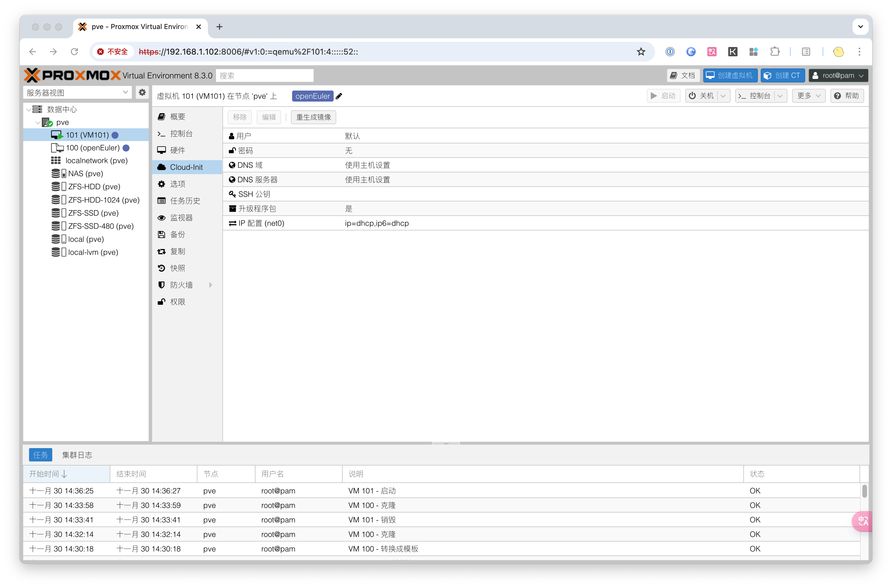Select ZFS-SSD-480 (pve) storage
892x588 pixels.
click(86, 226)
